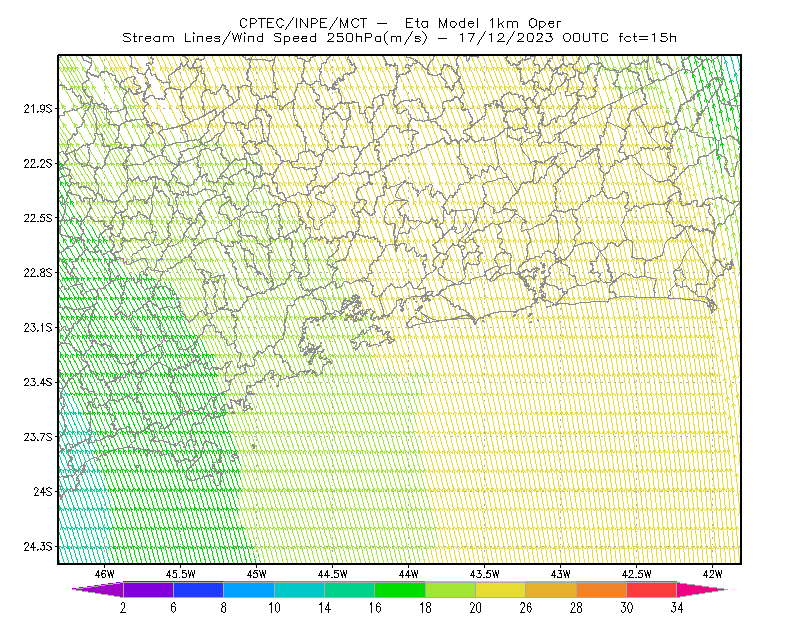The width and height of the screenshot is (800, 618).
Task: Click the 24.3S latitude axis label
Action: click(x=38, y=547)
